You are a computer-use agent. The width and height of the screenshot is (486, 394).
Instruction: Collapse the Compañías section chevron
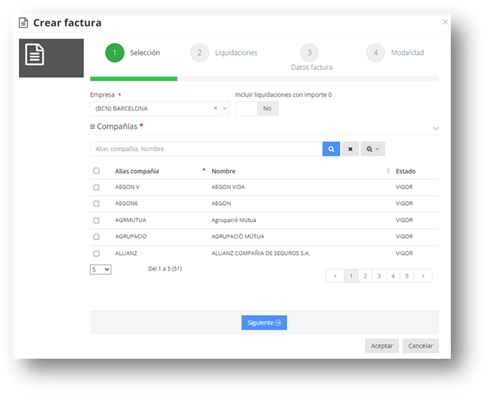point(435,128)
